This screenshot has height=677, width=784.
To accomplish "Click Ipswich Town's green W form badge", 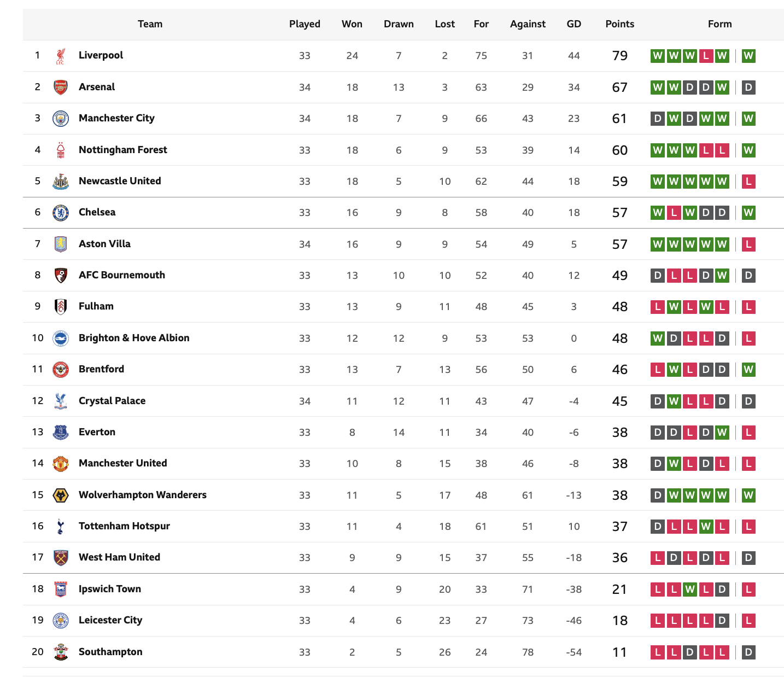I will click(691, 590).
